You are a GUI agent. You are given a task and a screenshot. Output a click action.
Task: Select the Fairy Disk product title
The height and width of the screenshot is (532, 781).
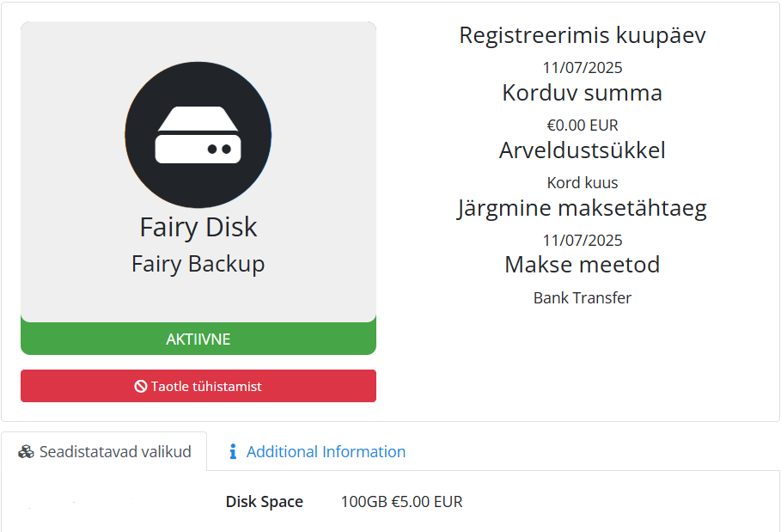(198, 227)
